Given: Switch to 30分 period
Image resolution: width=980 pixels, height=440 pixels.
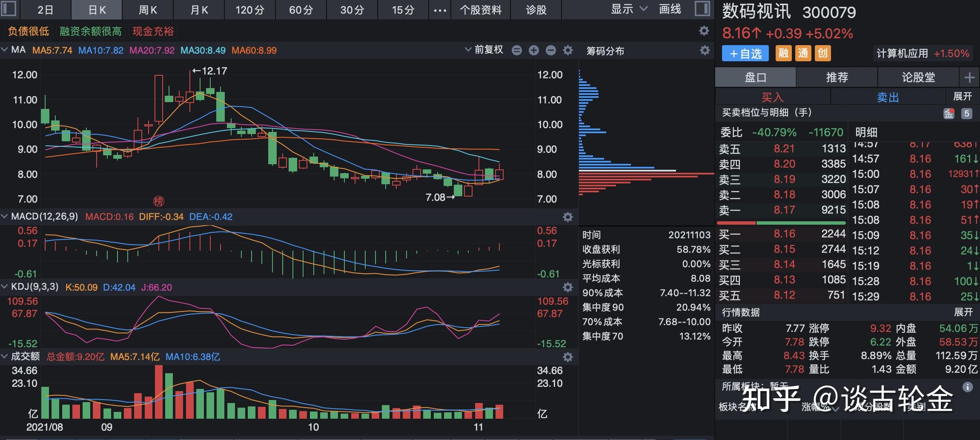Looking at the screenshot, I should tap(352, 10).
